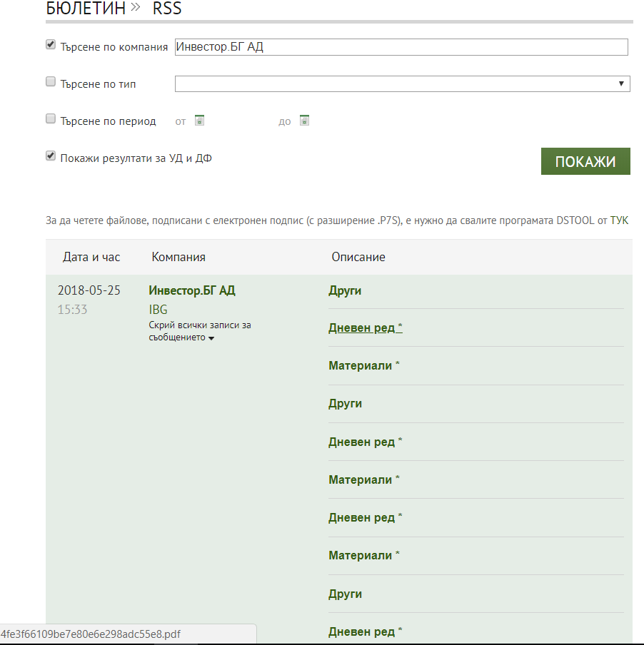Open the RSS link in header

tap(167, 9)
